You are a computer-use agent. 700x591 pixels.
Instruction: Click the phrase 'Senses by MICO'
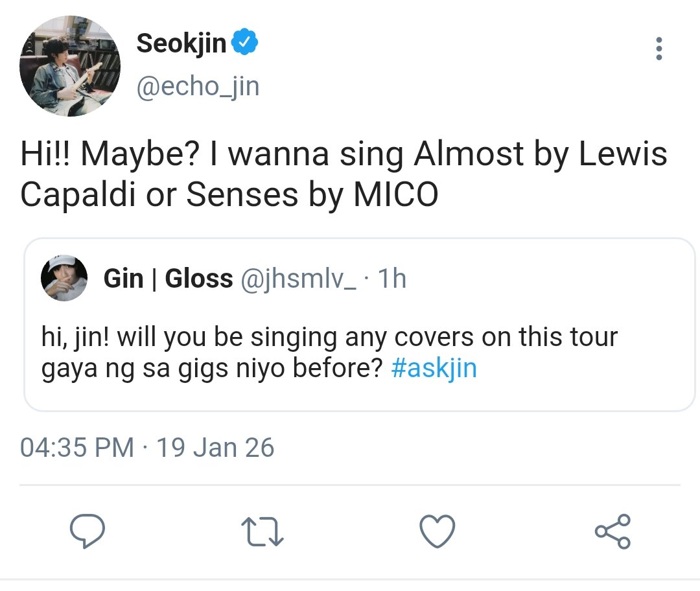[312, 196]
